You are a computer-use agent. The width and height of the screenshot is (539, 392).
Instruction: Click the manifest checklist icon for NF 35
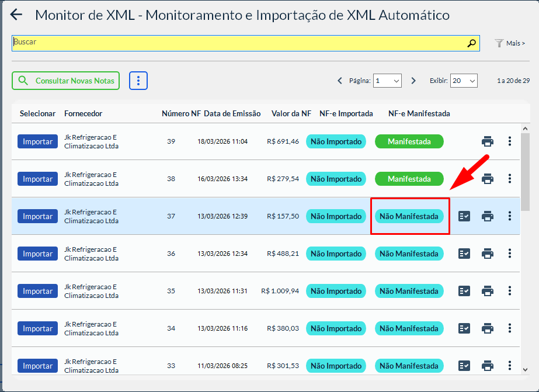[x=464, y=291]
